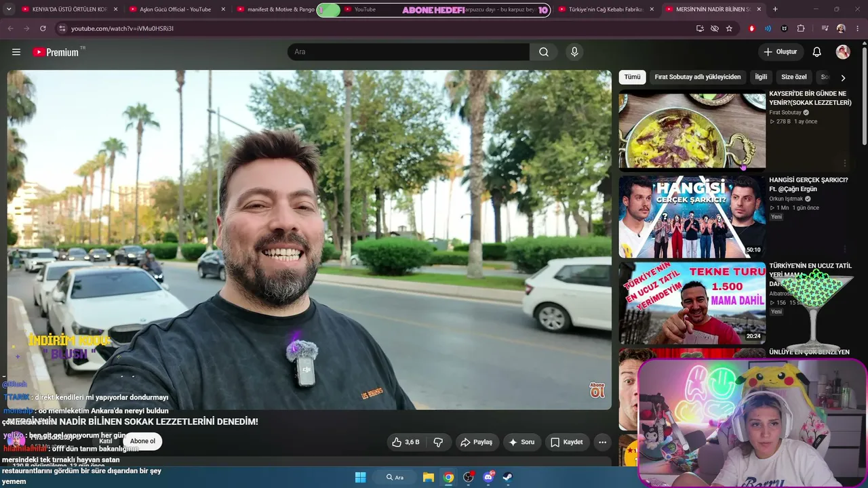Open Chrome profile avatar in toolbar

[841, 28]
